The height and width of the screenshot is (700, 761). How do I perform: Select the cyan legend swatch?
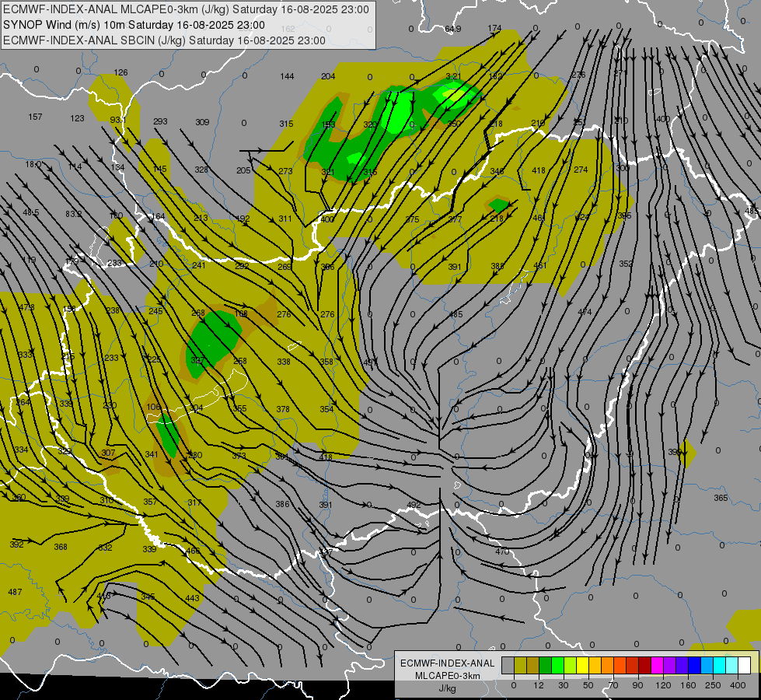[x=720, y=666]
